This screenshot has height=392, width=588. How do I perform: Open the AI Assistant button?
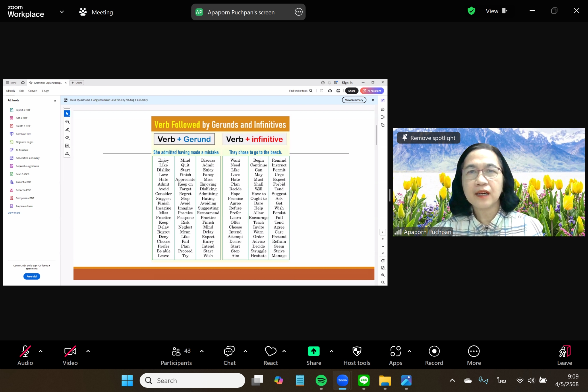[x=372, y=91]
